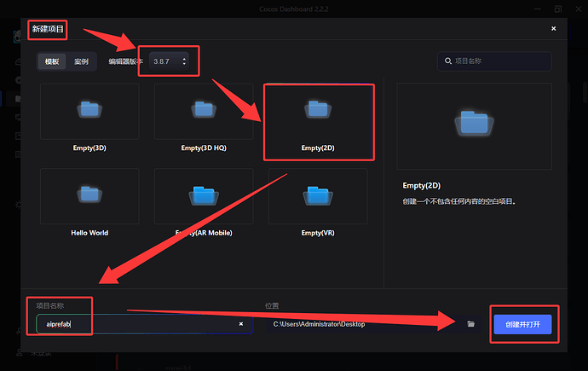This screenshot has width=588, height=371.
Task: Select the Empty(AR Mobile) template
Action: (x=204, y=203)
